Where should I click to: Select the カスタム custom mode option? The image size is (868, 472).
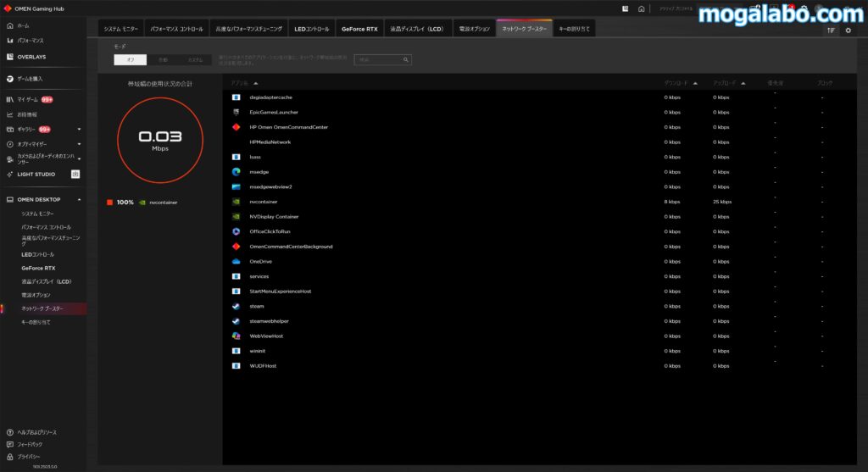(x=195, y=60)
